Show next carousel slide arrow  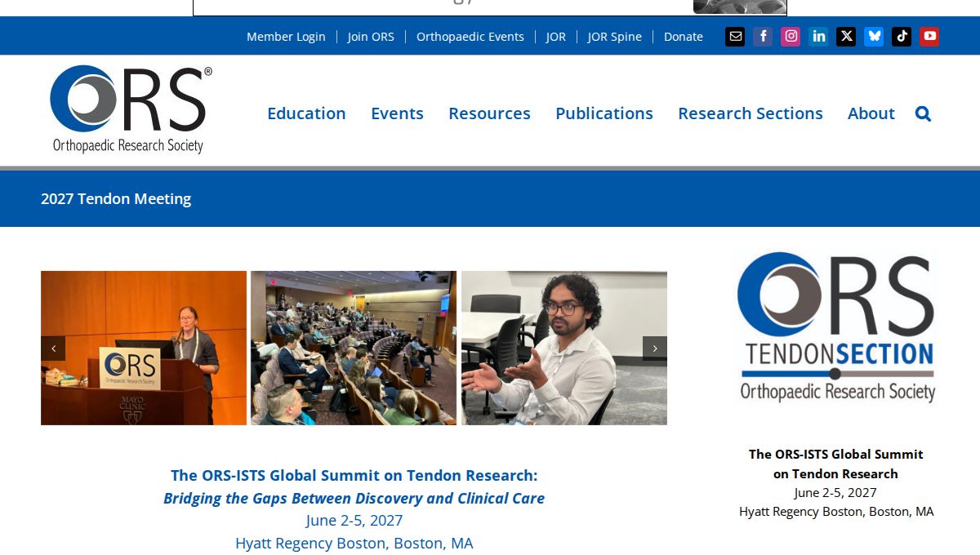pos(655,349)
